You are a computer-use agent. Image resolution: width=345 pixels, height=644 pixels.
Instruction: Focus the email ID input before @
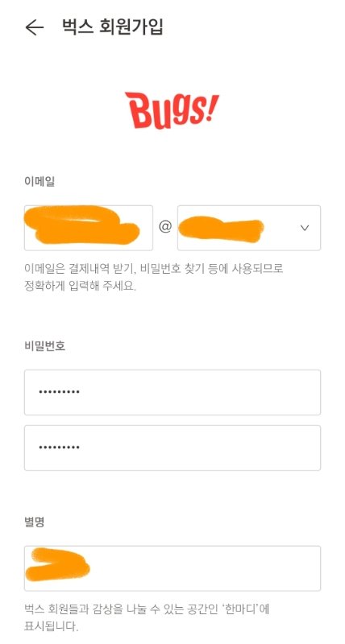89,228
